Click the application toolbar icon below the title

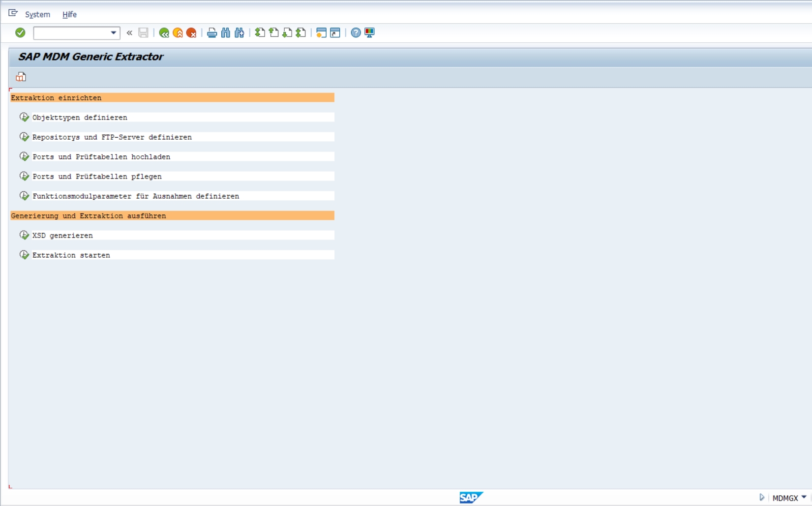click(x=21, y=77)
